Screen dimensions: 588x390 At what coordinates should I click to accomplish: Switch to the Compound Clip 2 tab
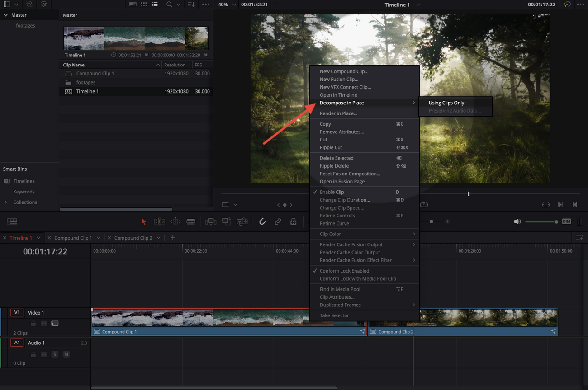tap(133, 238)
